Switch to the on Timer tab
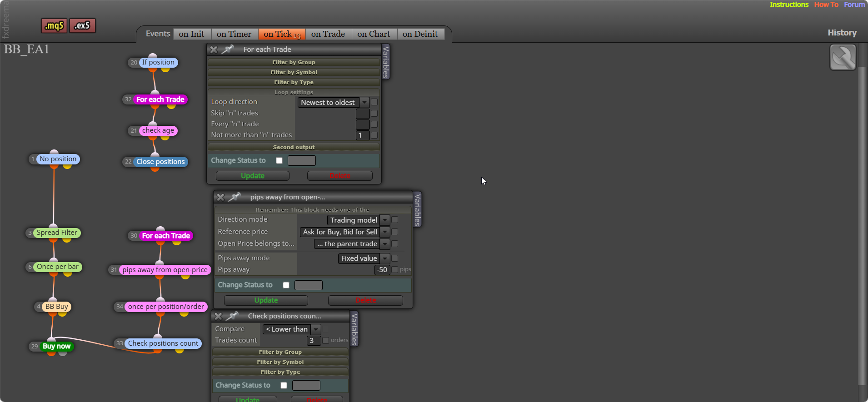Image resolution: width=868 pixels, height=402 pixels. tap(234, 34)
